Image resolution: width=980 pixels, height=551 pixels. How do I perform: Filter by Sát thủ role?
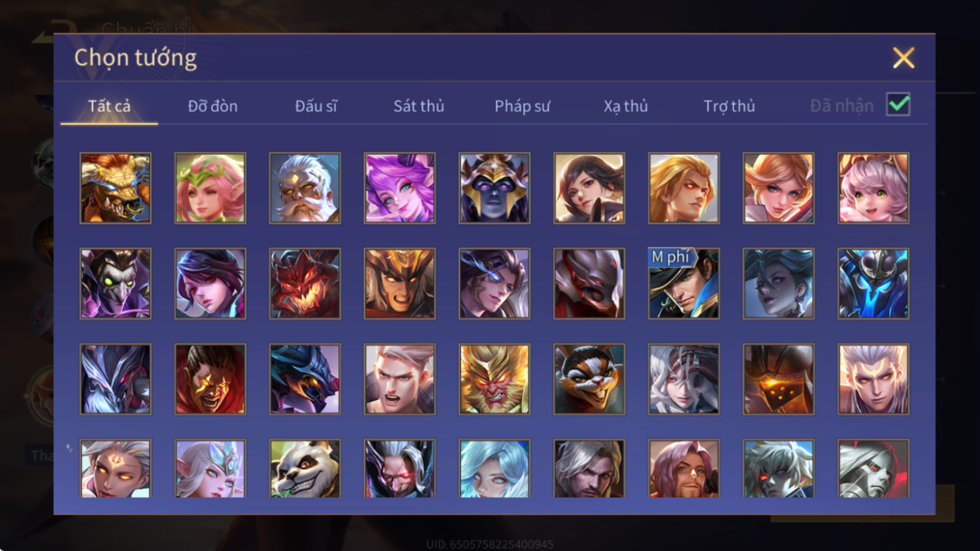[419, 106]
